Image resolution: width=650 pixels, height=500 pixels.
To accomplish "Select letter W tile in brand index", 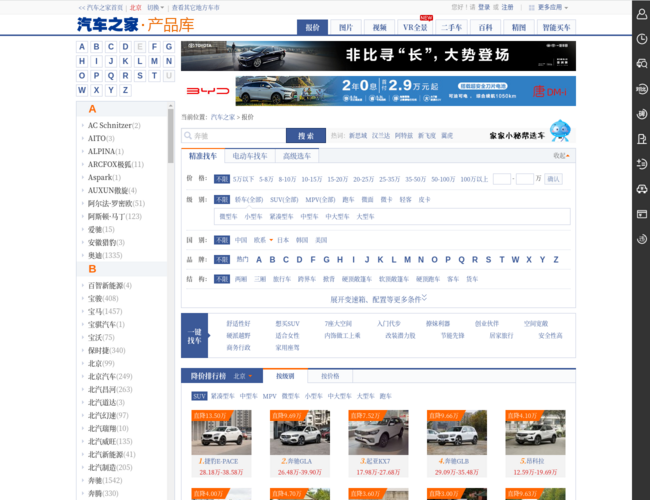I will (82, 90).
